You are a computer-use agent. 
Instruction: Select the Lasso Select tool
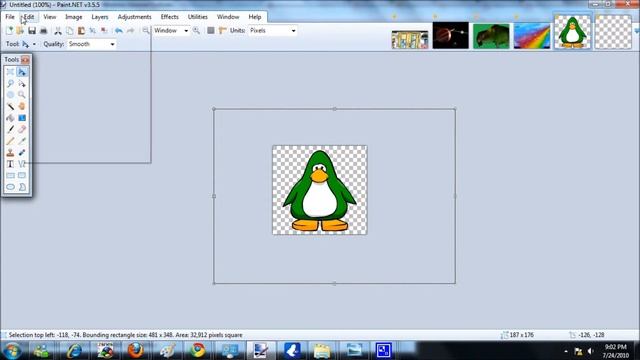pyautogui.click(x=10, y=83)
